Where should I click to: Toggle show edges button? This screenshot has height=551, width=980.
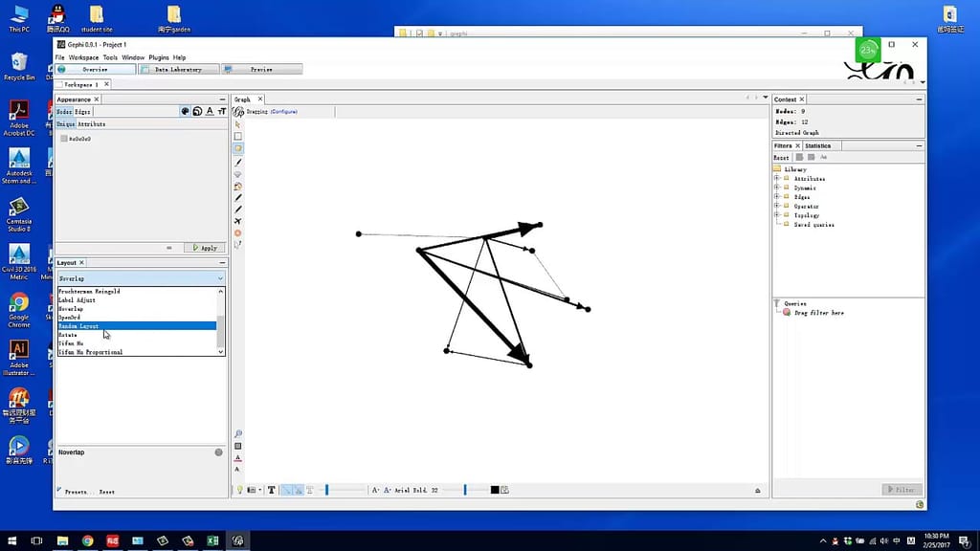[286, 490]
